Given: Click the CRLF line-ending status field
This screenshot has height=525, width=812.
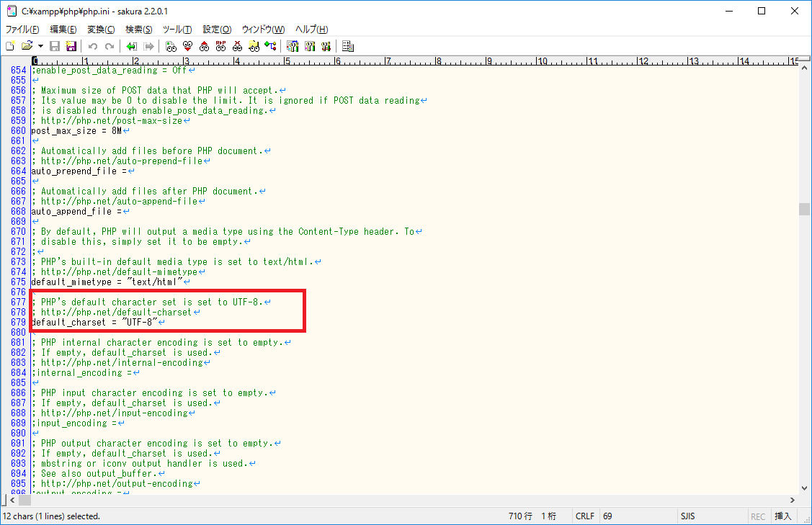Looking at the screenshot, I should (x=584, y=516).
